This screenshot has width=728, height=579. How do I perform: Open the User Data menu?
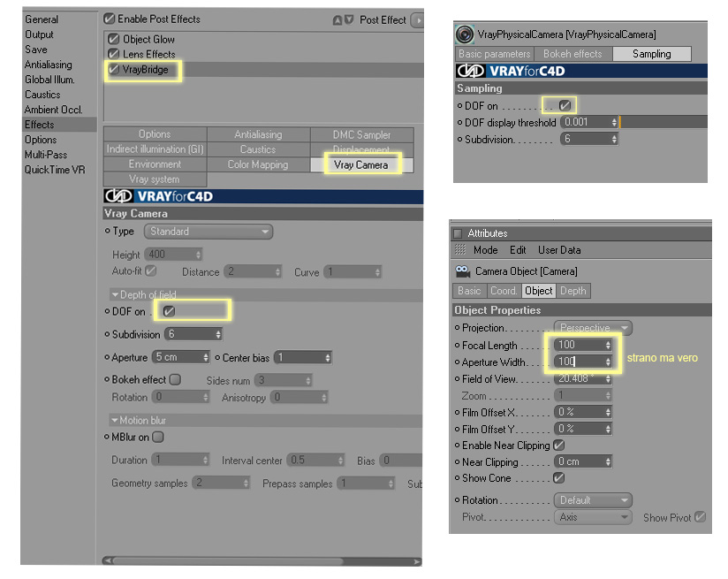[x=559, y=250]
